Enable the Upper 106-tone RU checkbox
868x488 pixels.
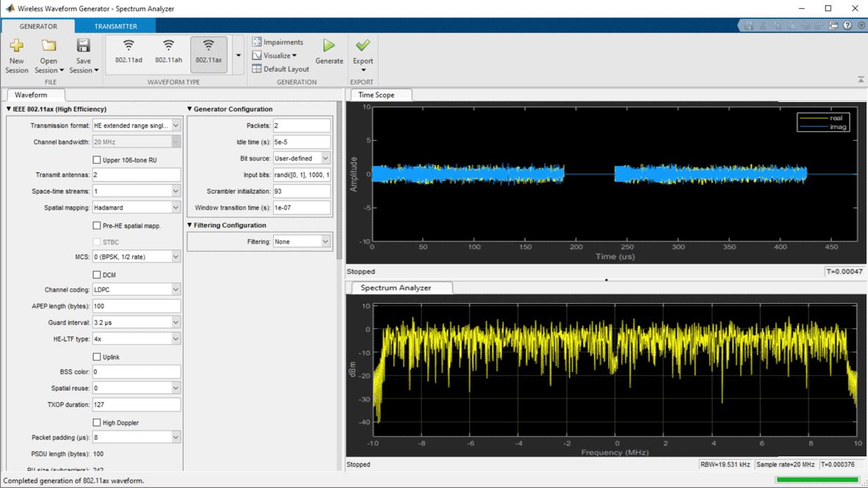pos(97,160)
